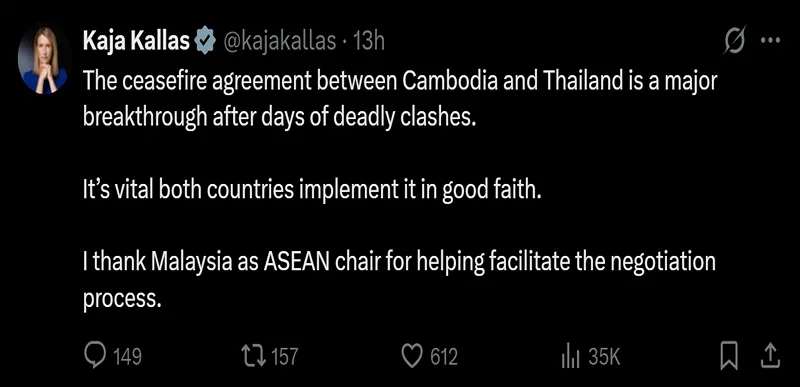Toggle the bookmark icon
This screenshot has width=800, height=387.
(729, 357)
